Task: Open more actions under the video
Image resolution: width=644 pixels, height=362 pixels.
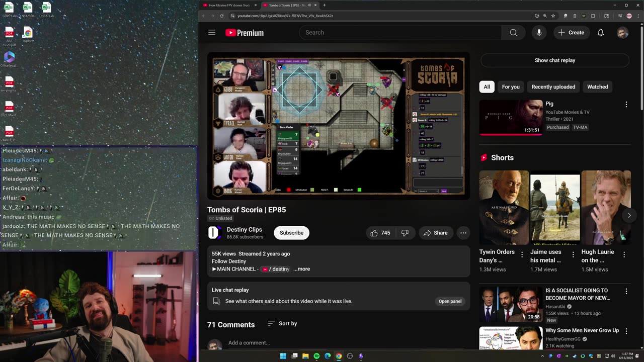Action: [x=463, y=233]
